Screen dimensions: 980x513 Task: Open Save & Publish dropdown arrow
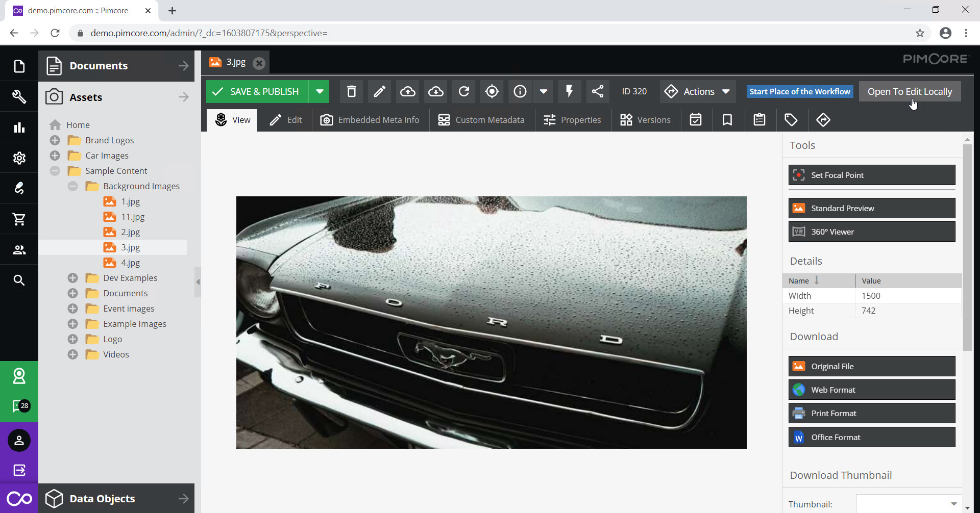point(320,91)
